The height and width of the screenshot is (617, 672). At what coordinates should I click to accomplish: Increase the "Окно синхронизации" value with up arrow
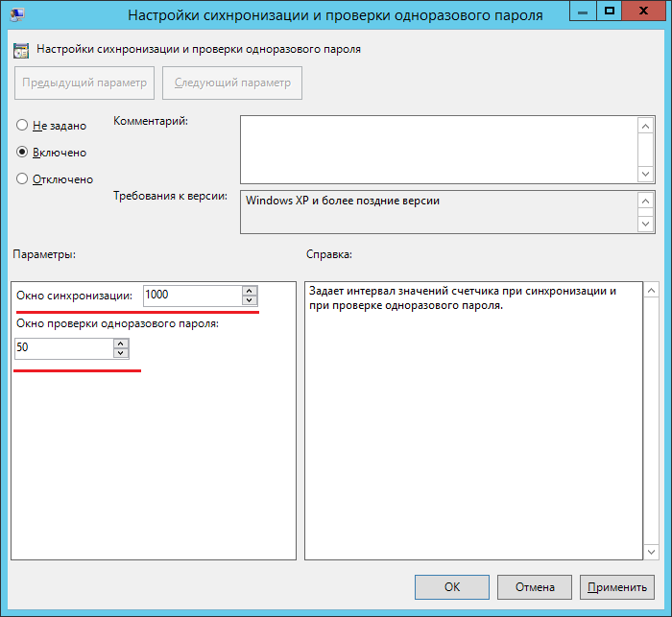[250, 291]
